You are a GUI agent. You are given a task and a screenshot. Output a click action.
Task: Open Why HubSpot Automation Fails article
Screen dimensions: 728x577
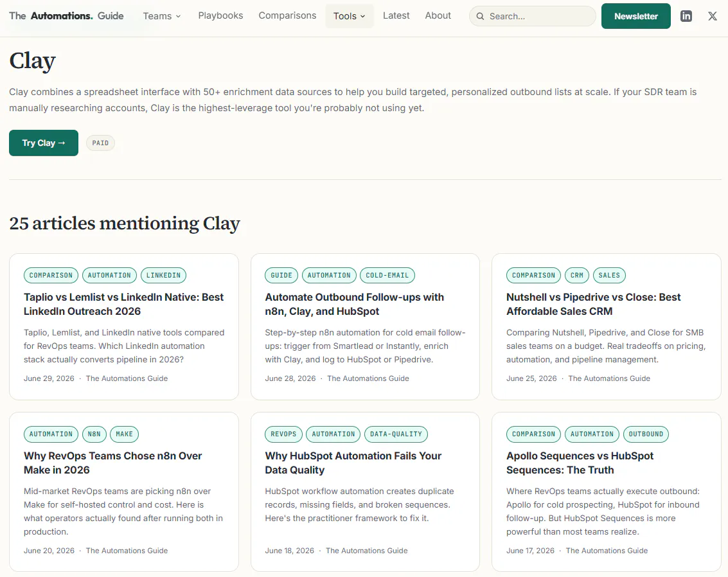coord(353,463)
